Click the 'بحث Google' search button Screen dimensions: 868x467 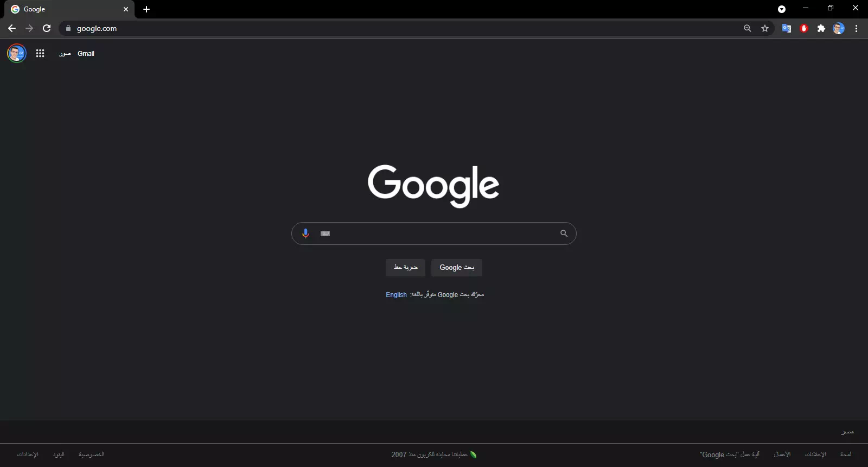pyautogui.click(x=457, y=267)
